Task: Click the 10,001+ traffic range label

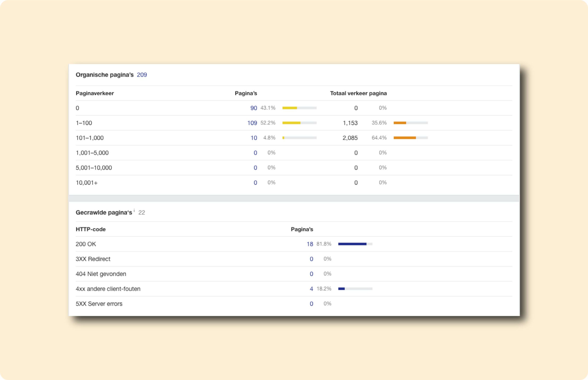Action: tap(87, 183)
